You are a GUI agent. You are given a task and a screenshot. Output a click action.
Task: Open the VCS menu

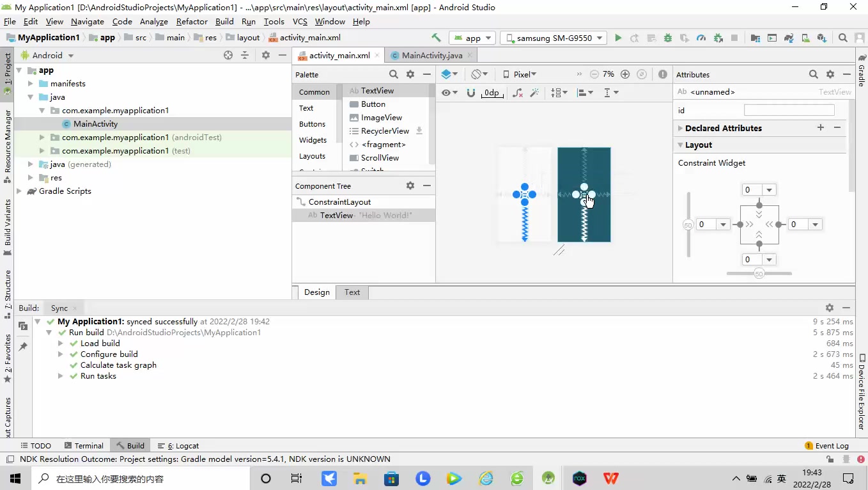tap(300, 21)
